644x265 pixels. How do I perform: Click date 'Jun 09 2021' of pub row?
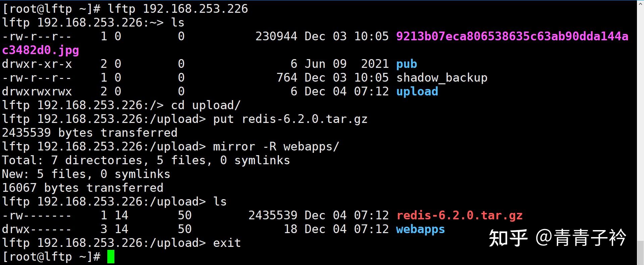tap(347, 64)
